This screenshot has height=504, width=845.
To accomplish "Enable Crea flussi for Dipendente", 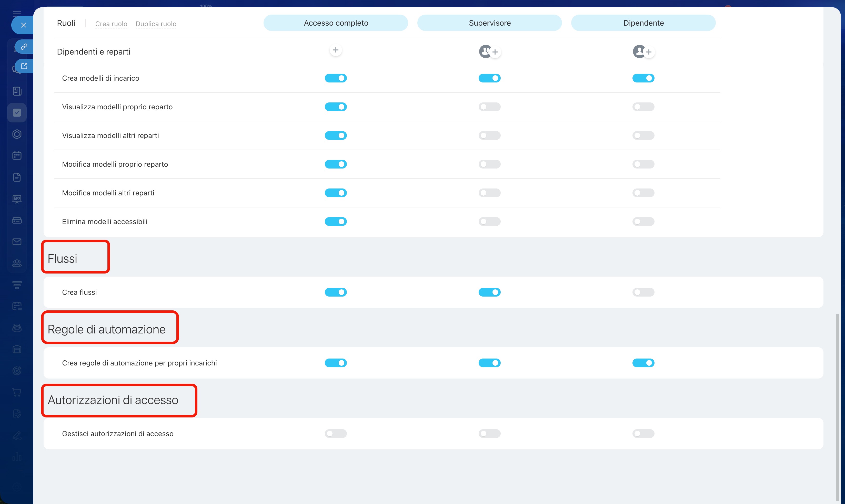I will (643, 292).
